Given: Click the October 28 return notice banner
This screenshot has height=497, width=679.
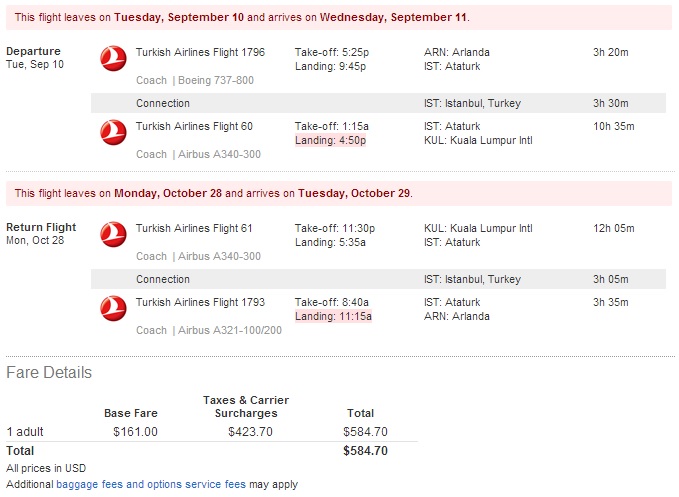Looking at the screenshot, I should 339,194.
